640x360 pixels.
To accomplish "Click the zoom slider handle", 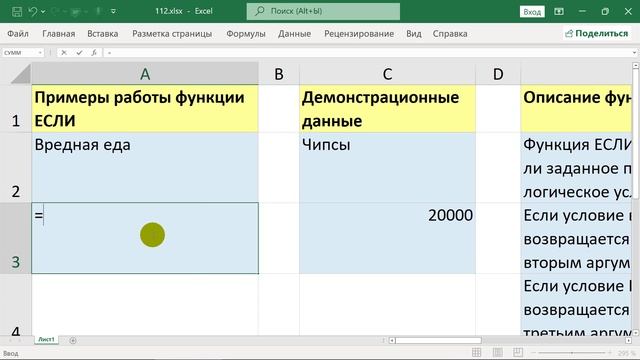I will 572,353.
